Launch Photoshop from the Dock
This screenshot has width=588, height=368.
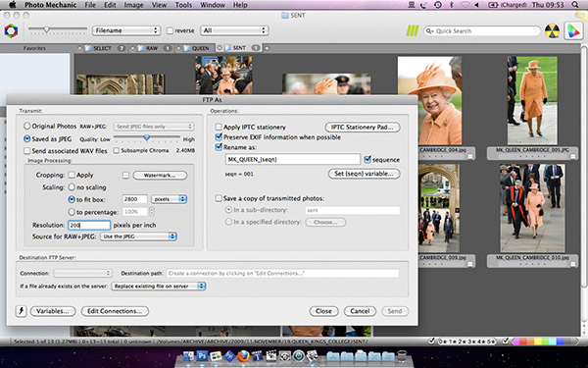click(202, 355)
